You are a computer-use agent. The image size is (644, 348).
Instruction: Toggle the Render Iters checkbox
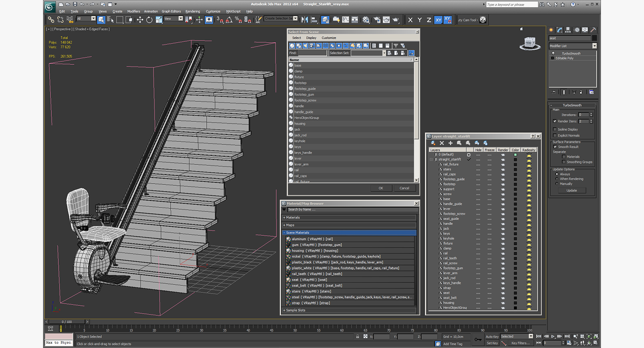coord(554,121)
